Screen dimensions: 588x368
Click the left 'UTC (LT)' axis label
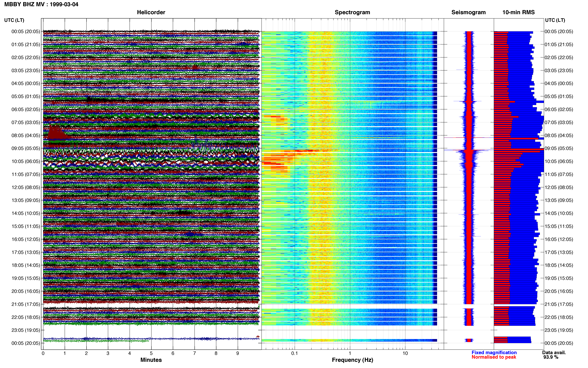14,20
